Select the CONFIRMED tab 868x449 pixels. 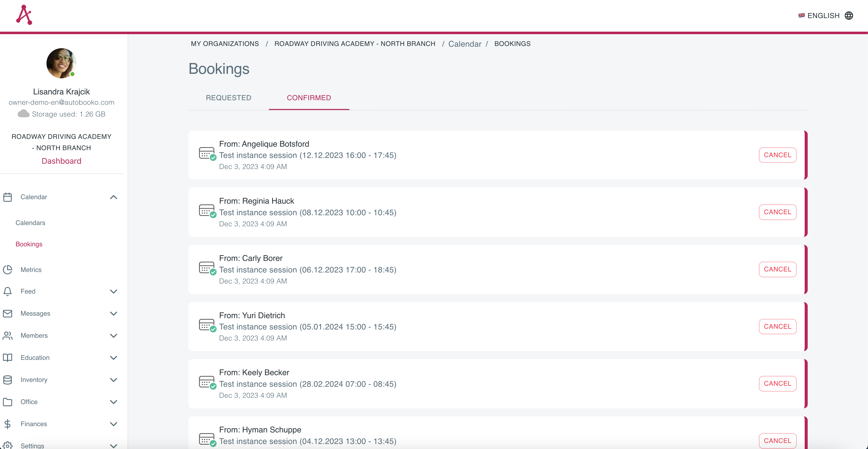coord(309,98)
